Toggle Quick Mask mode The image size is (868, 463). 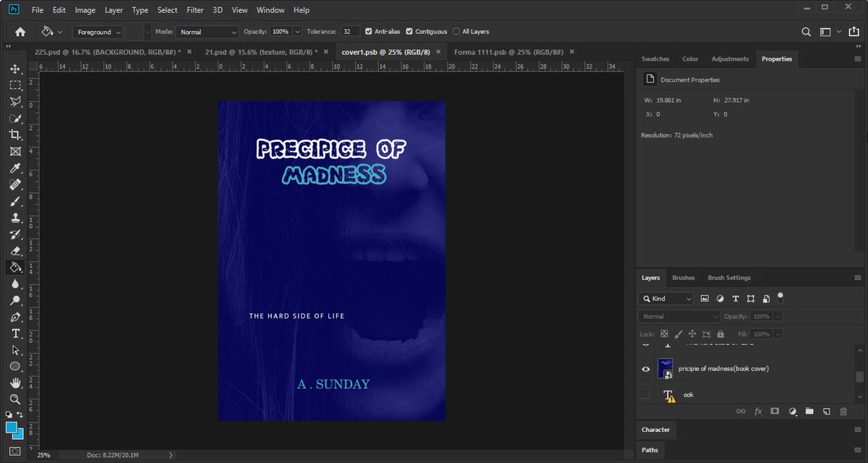(x=15, y=452)
